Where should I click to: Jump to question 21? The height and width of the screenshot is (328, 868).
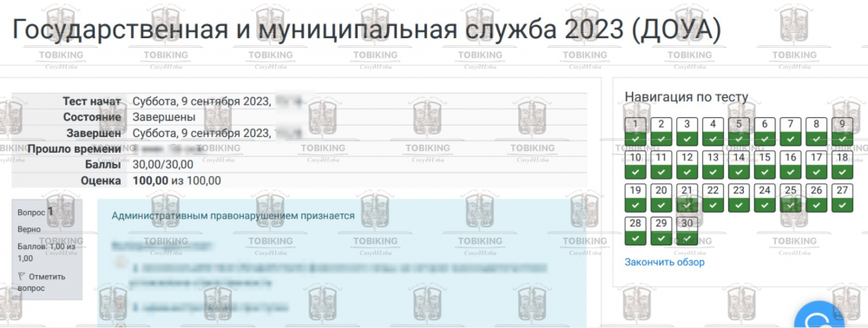(x=687, y=198)
